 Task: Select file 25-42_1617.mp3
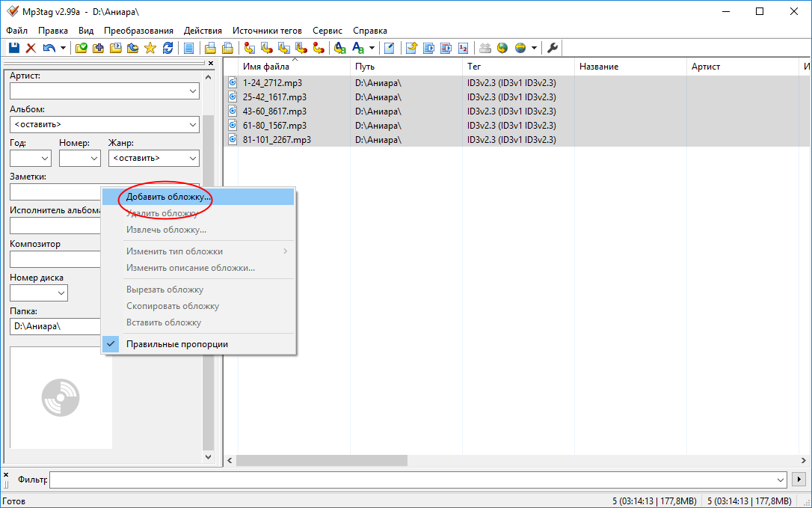click(x=274, y=97)
